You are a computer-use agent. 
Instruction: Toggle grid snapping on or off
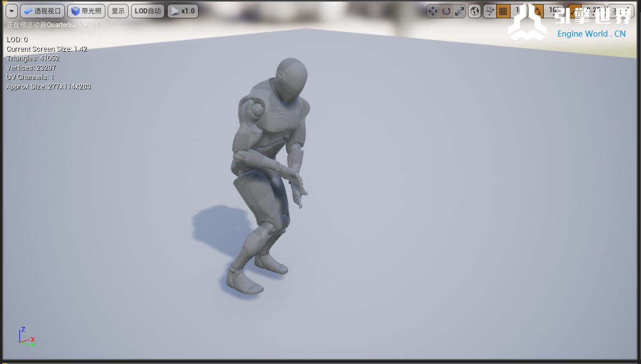click(503, 11)
